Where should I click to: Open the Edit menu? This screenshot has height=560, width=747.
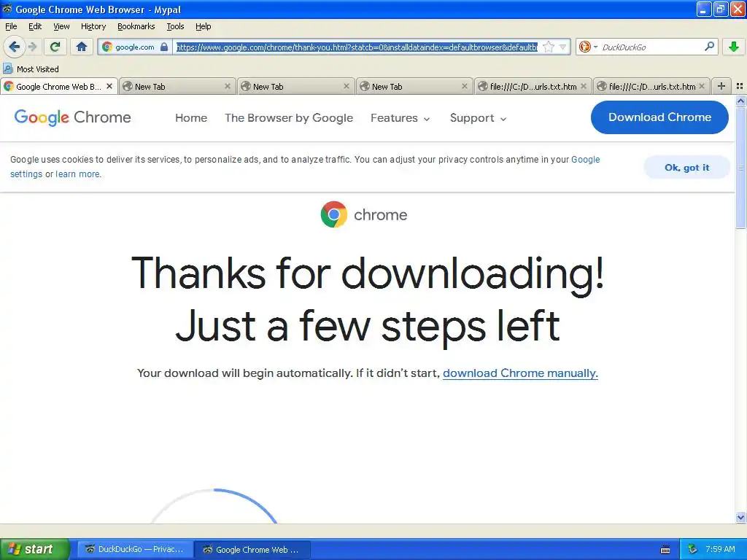coord(35,26)
